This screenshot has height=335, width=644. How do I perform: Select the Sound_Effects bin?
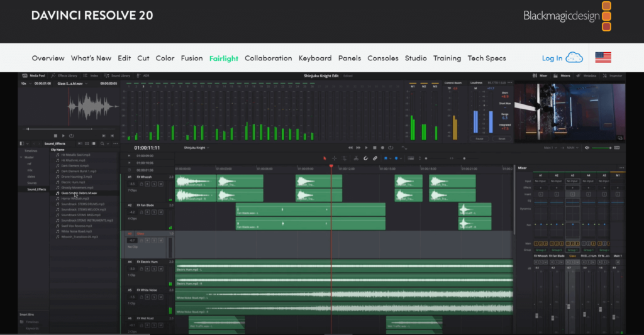36,189
